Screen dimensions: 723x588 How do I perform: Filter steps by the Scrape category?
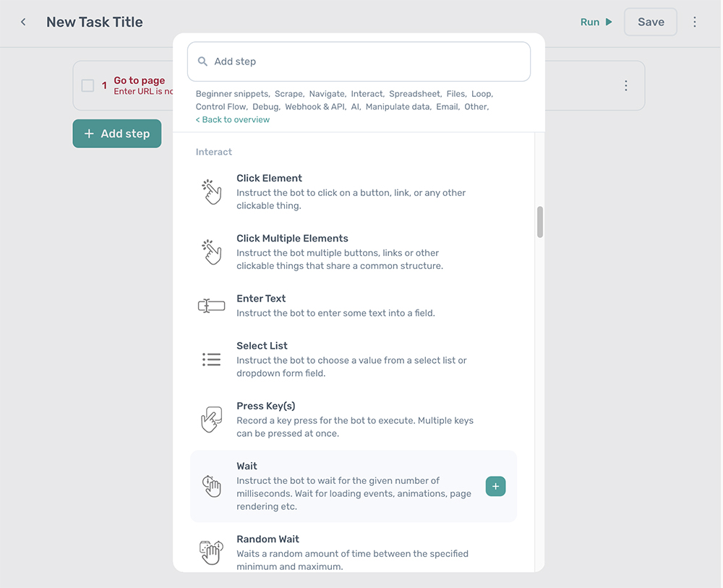pyautogui.click(x=288, y=93)
